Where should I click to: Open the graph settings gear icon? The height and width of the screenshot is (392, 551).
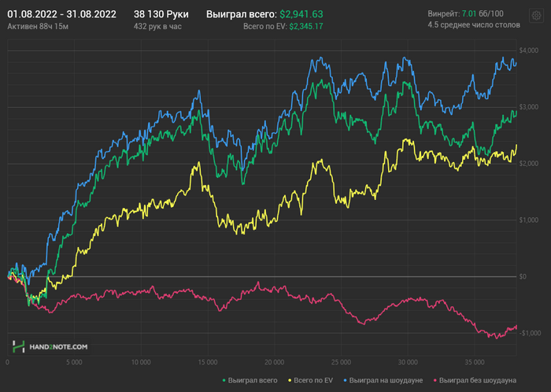(536, 16)
